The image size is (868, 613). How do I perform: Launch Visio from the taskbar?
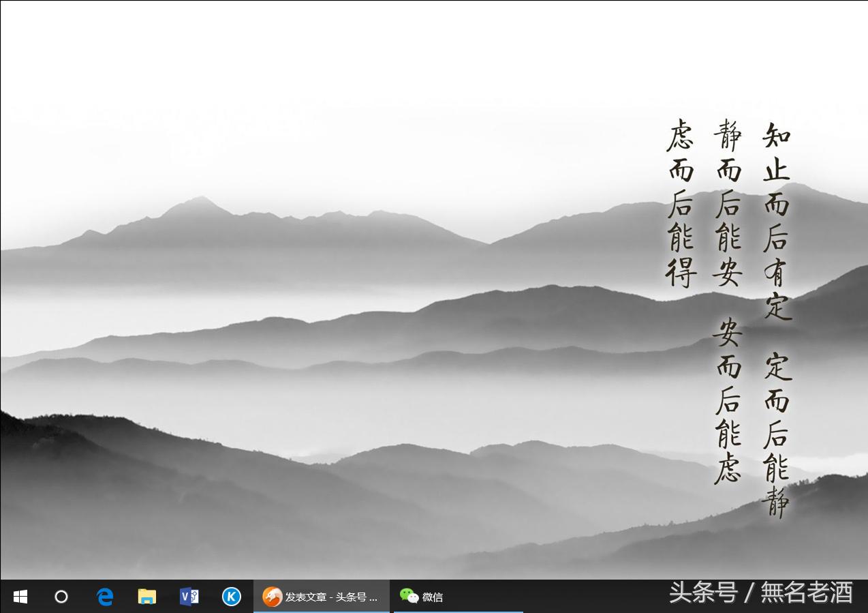point(189,597)
